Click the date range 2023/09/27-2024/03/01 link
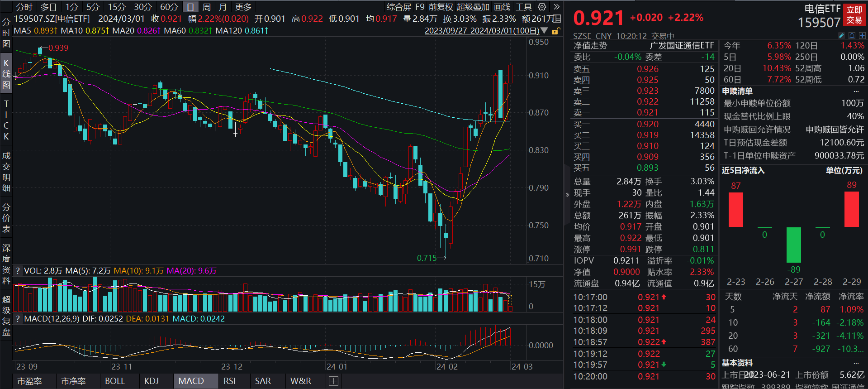The width and height of the screenshot is (868, 389). [x=482, y=31]
